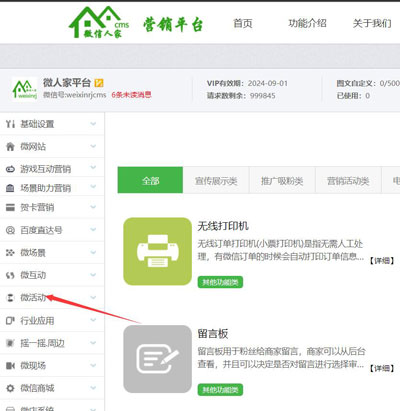Open 功能介绍 in top navigation
The image size is (400, 411).
click(x=307, y=23)
